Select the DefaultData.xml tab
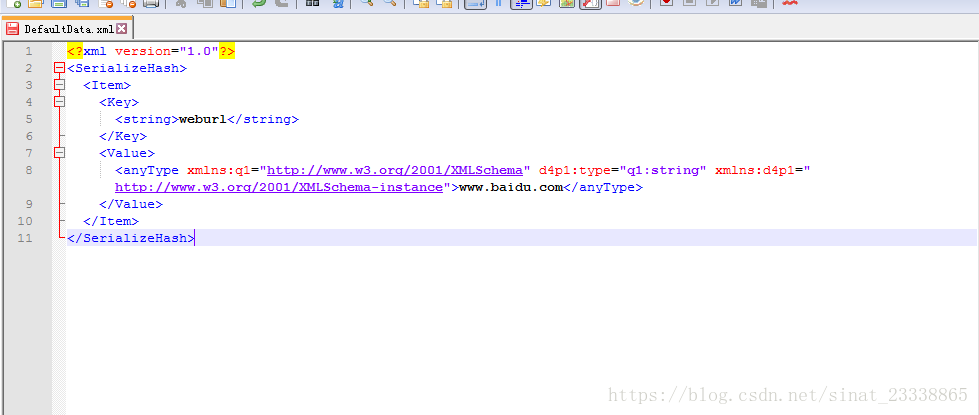This screenshot has height=415, width=979. click(x=67, y=29)
